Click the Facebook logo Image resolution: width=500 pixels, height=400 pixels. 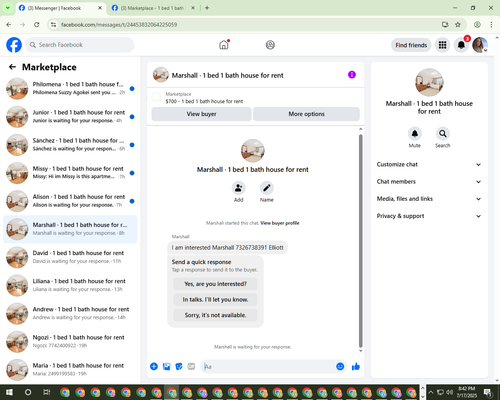14,45
